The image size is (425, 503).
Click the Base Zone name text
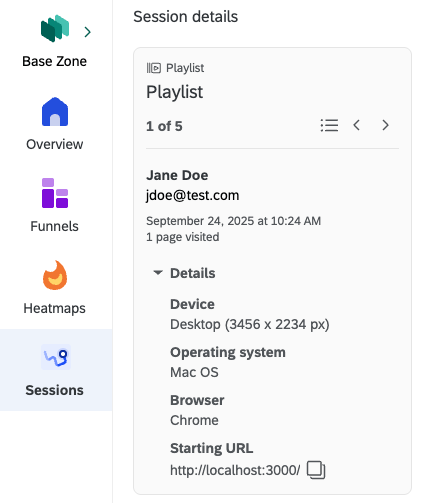(x=55, y=61)
